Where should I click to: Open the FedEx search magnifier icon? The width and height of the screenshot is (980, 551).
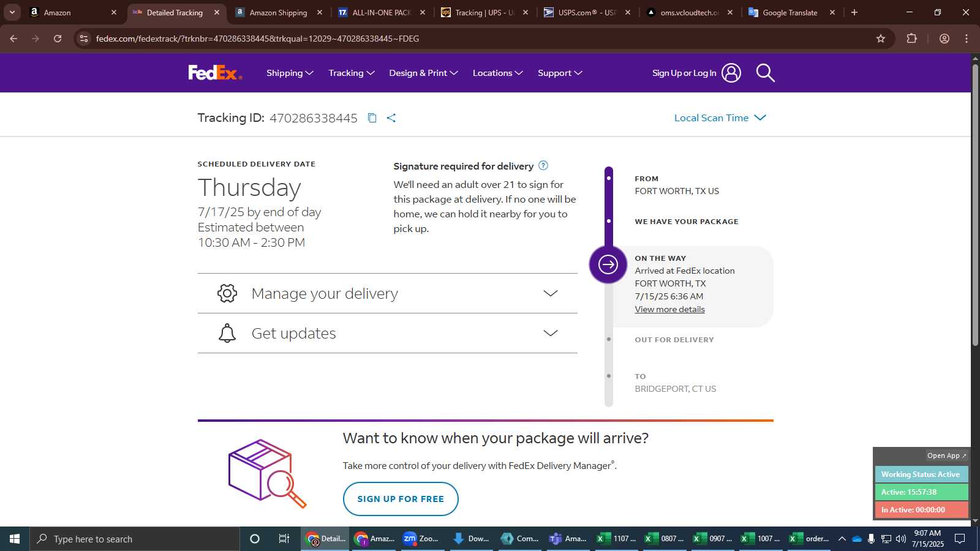coord(765,73)
